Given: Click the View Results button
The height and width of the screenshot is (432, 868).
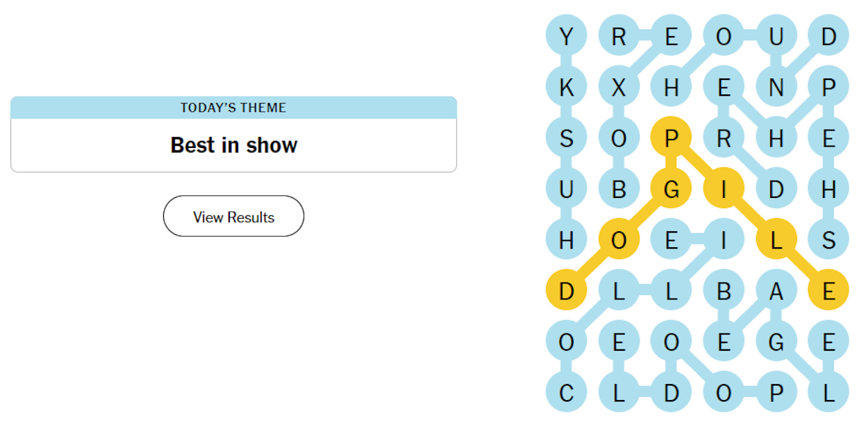Looking at the screenshot, I should coord(233,216).
